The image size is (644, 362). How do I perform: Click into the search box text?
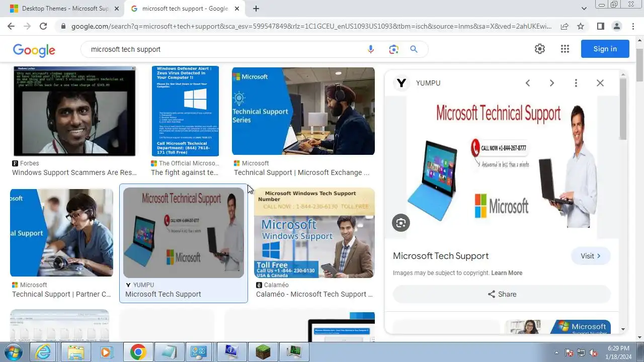click(x=126, y=49)
